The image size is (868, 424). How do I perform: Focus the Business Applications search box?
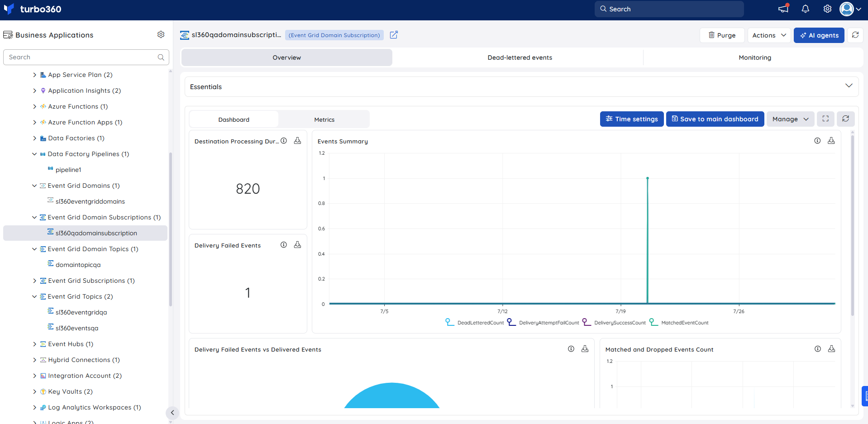click(x=86, y=57)
